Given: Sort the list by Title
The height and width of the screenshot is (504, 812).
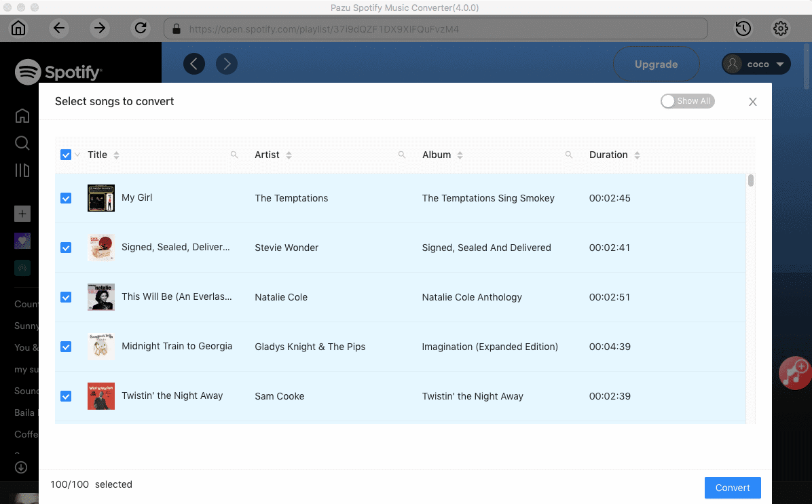Looking at the screenshot, I should [x=117, y=155].
